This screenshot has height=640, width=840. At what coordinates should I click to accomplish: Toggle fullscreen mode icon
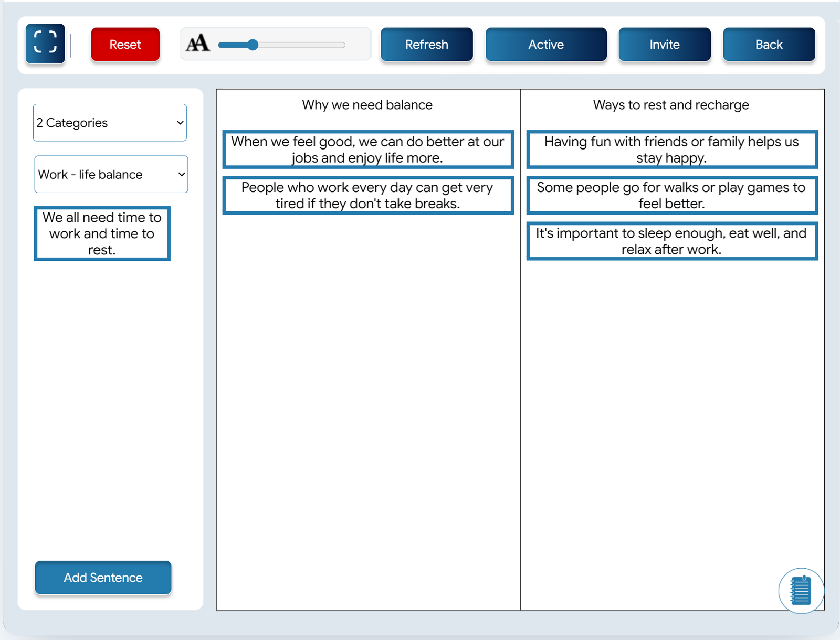click(45, 43)
